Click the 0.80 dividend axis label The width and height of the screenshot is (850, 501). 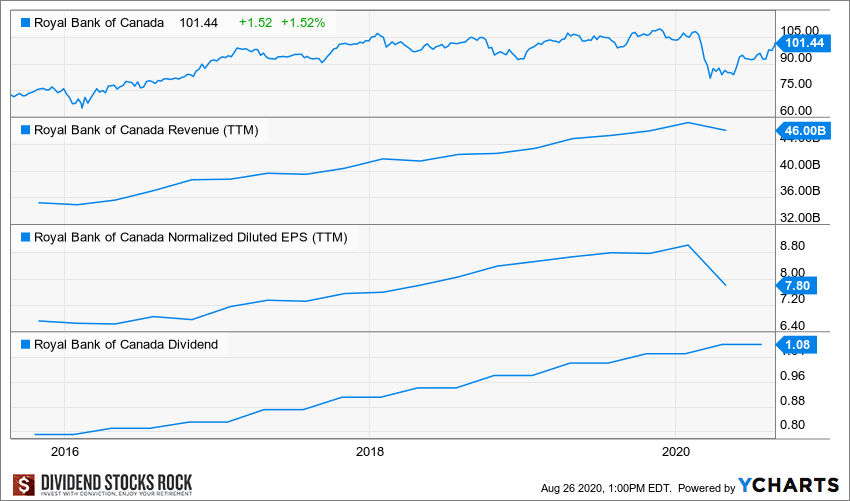tap(793, 425)
